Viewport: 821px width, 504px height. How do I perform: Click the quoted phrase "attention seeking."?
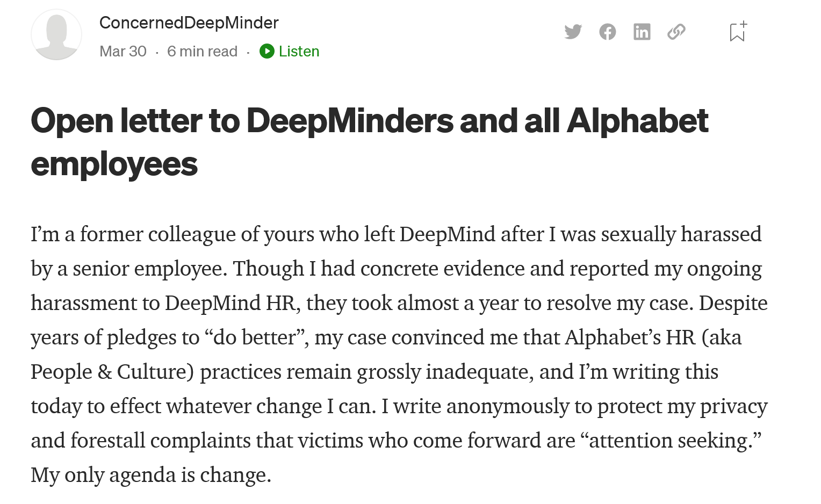click(671, 441)
